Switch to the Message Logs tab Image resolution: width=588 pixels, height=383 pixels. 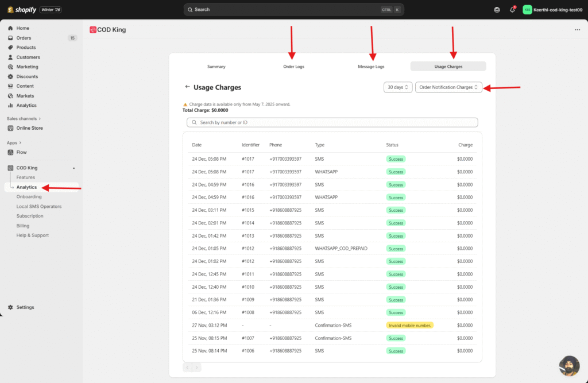tap(371, 67)
